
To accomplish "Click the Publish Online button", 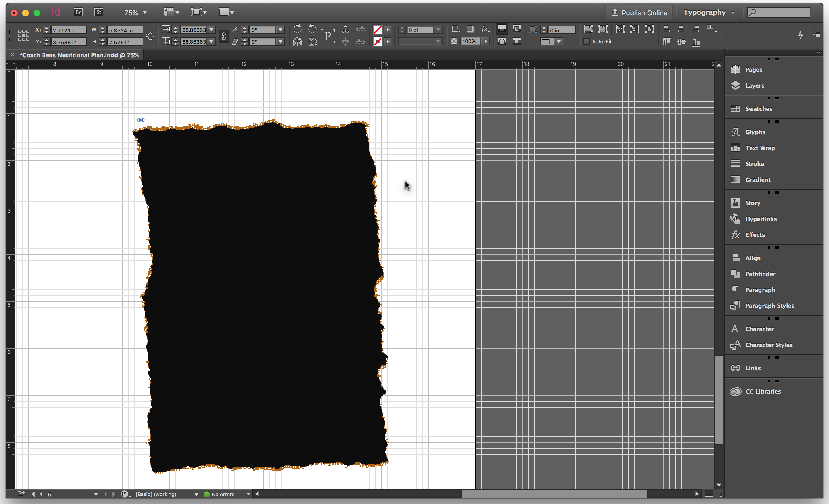I will [639, 12].
